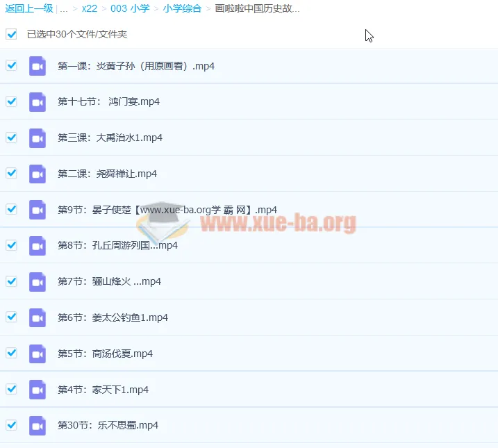This screenshot has height=448, width=498.
Task: Click video icon beside 第十七节：鸿门宴.mp4
Action: (38, 102)
